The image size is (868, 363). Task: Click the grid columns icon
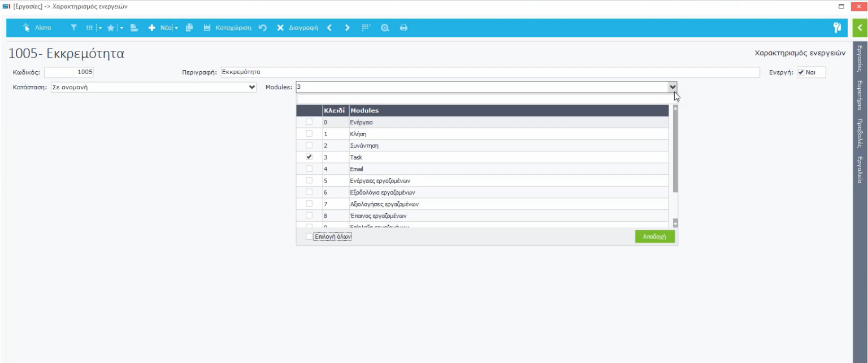pos(89,28)
